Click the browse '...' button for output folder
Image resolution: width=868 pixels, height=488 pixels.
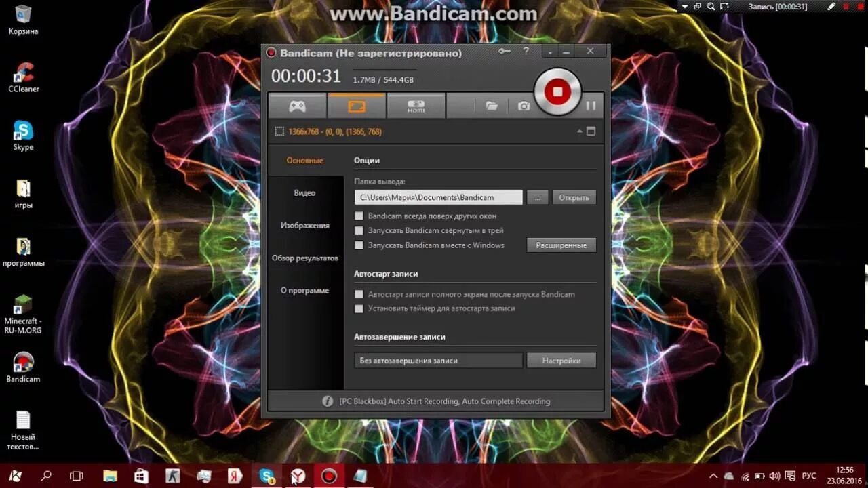click(537, 197)
